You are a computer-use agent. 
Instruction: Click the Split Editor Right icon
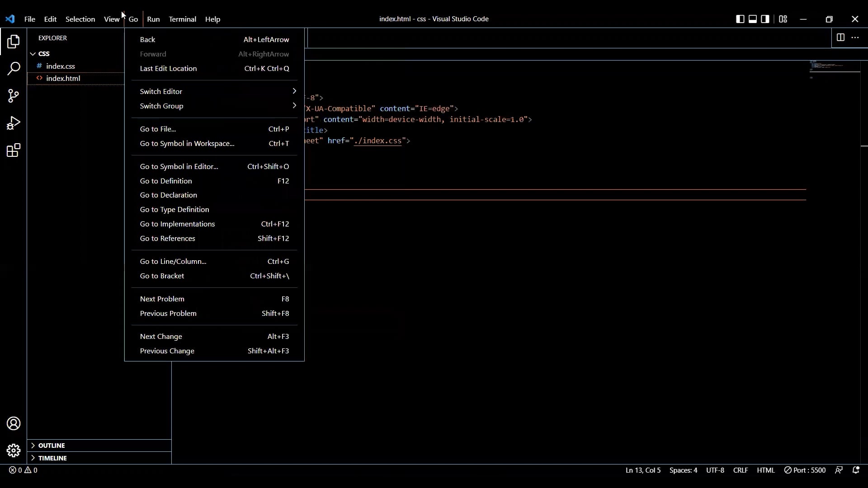tap(840, 38)
